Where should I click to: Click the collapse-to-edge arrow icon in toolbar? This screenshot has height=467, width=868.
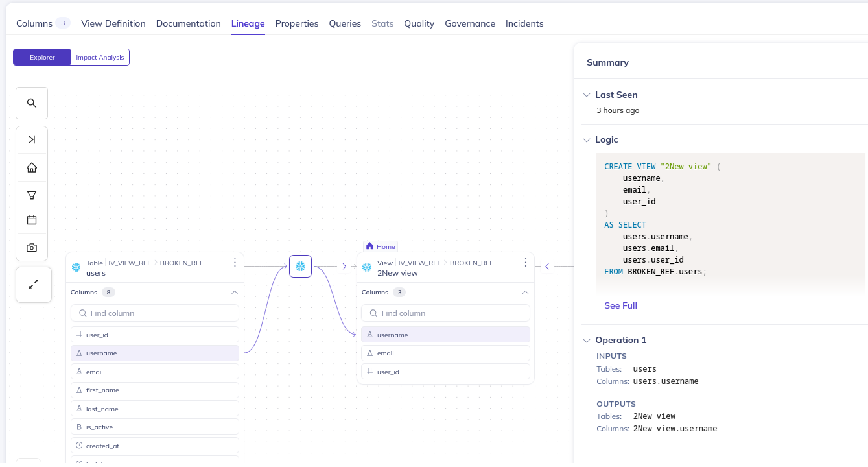tap(32, 140)
